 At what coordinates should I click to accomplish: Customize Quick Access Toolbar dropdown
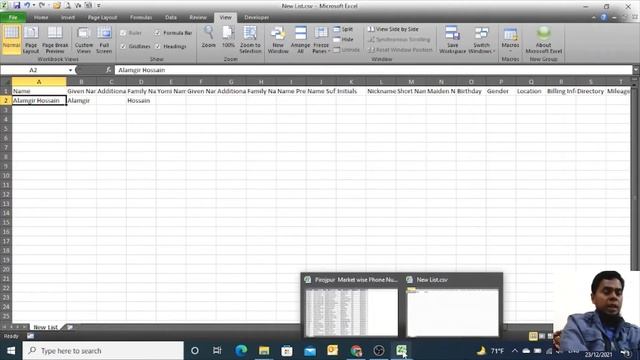(99, 6)
